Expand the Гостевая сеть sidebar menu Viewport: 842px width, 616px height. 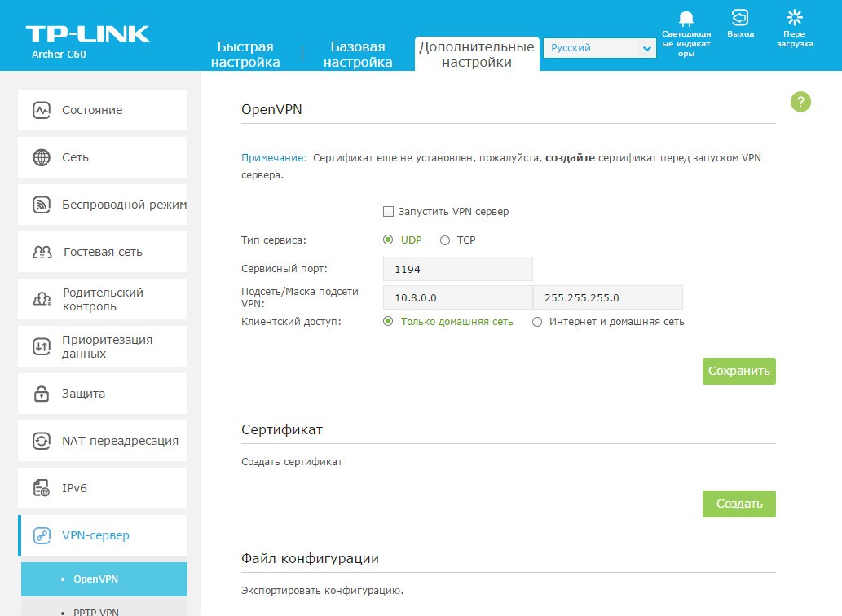coord(103,252)
